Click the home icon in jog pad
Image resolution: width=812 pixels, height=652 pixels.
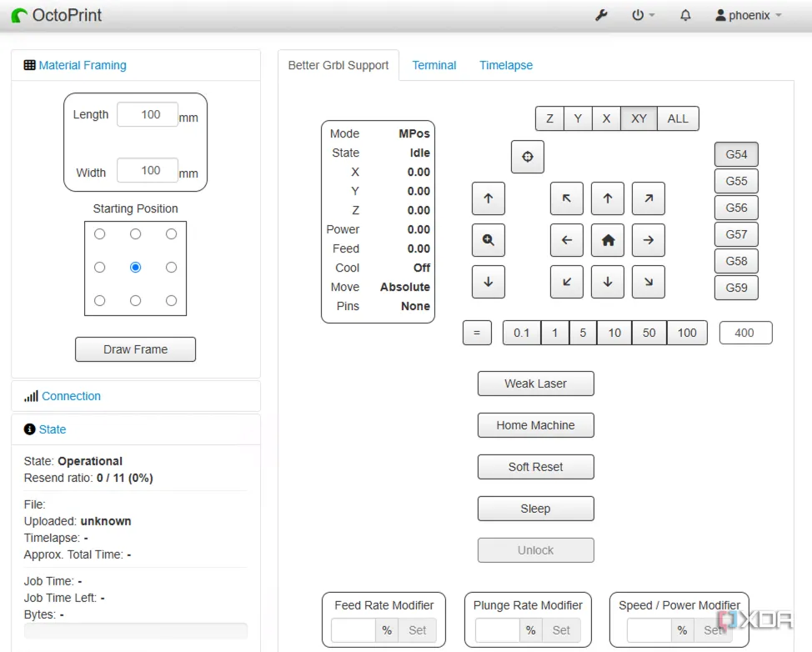[x=608, y=240]
